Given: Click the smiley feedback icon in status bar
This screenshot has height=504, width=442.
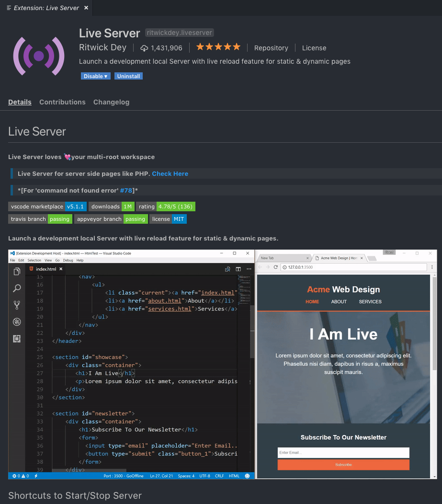Looking at the screenshot, I should 248,476.
